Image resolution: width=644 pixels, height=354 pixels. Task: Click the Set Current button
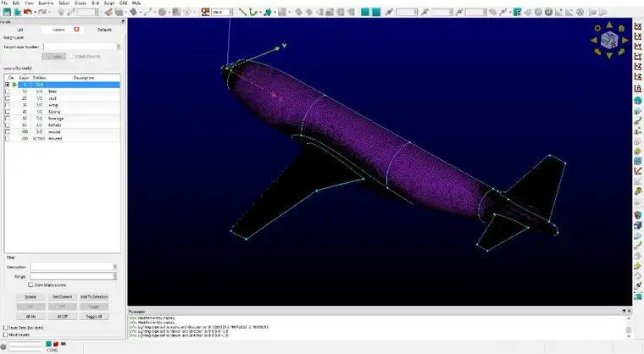(x=63, y=296)
